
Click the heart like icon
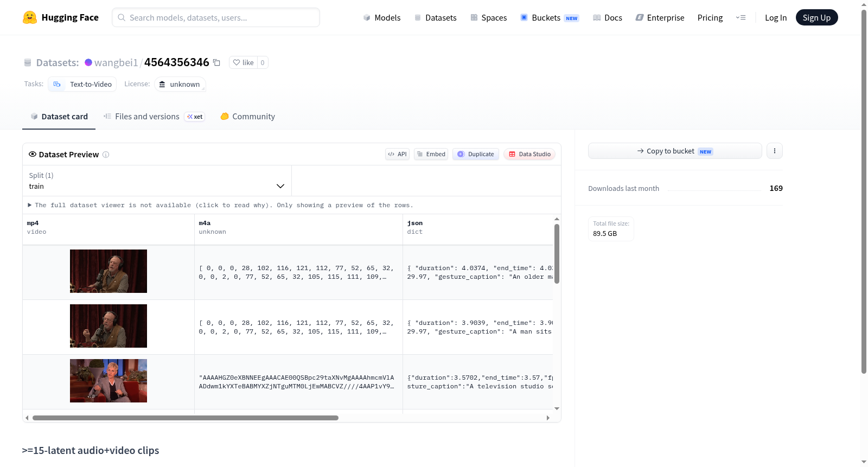(x=236, y=62)
